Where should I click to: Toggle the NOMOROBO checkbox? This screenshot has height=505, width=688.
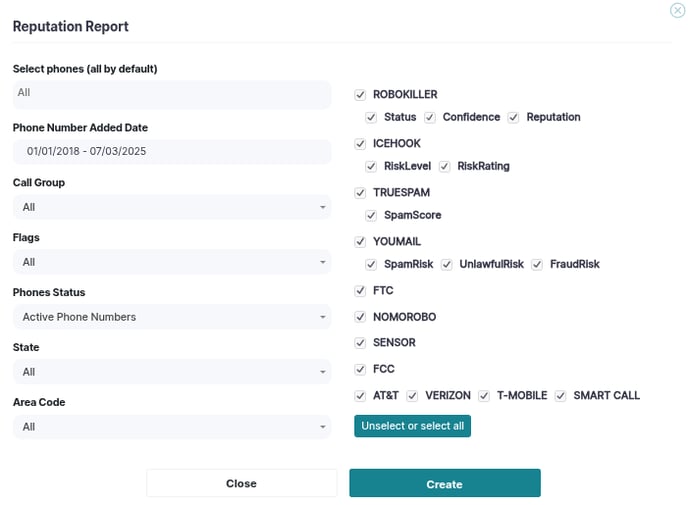click(360, 317)
